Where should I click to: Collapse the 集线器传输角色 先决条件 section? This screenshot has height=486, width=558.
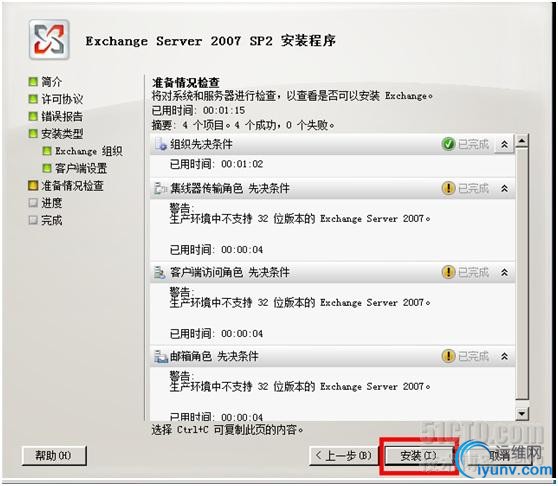pos(504,188)
